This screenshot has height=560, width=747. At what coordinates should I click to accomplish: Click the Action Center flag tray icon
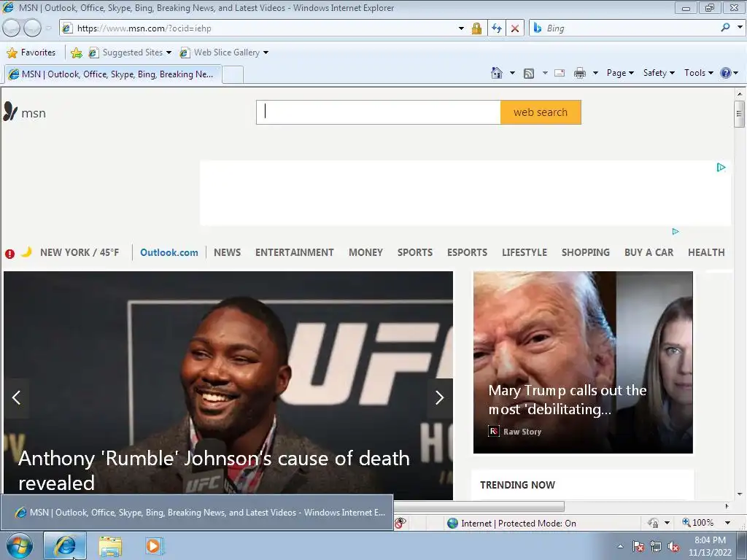tap(638, 547)
